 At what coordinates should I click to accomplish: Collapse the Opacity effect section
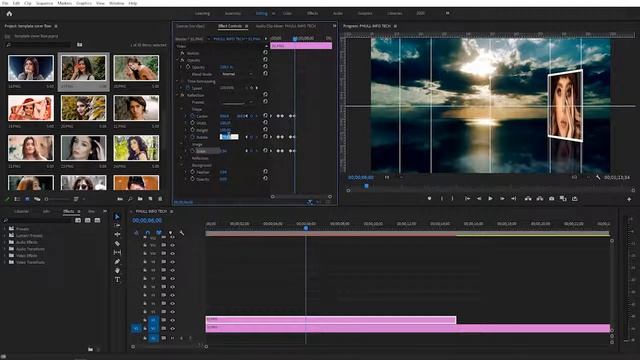click(177, 60)
